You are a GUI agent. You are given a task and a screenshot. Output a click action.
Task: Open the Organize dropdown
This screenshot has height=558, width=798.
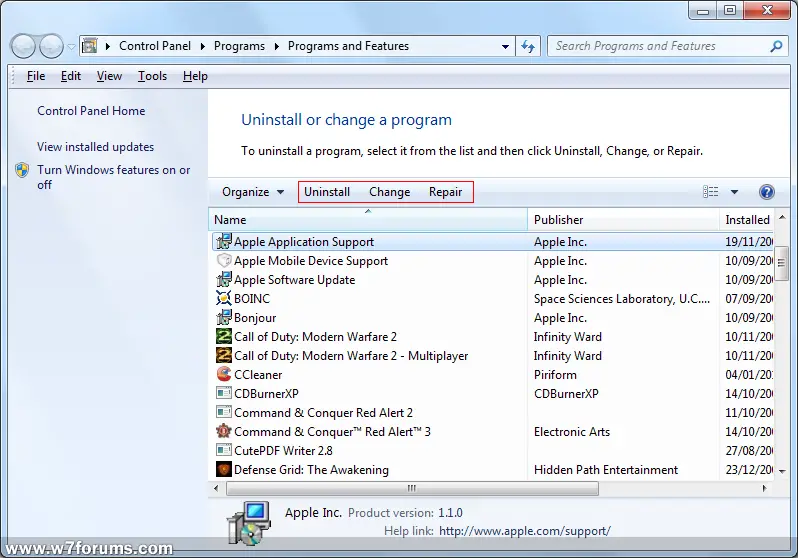[253, 192]
